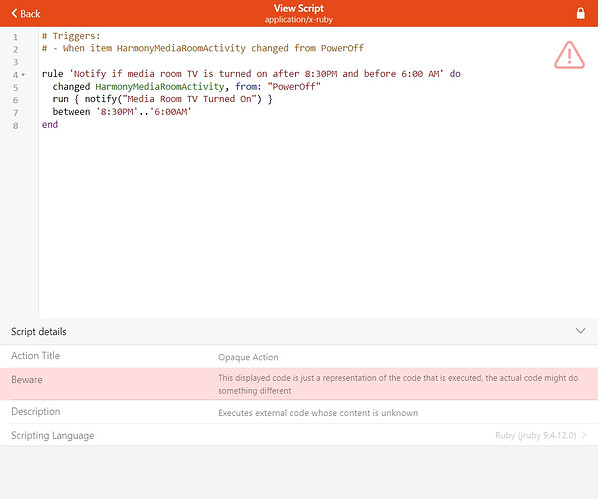Click line number 1 in gutter
The image size is (598, 499).
tap(16, 37)
